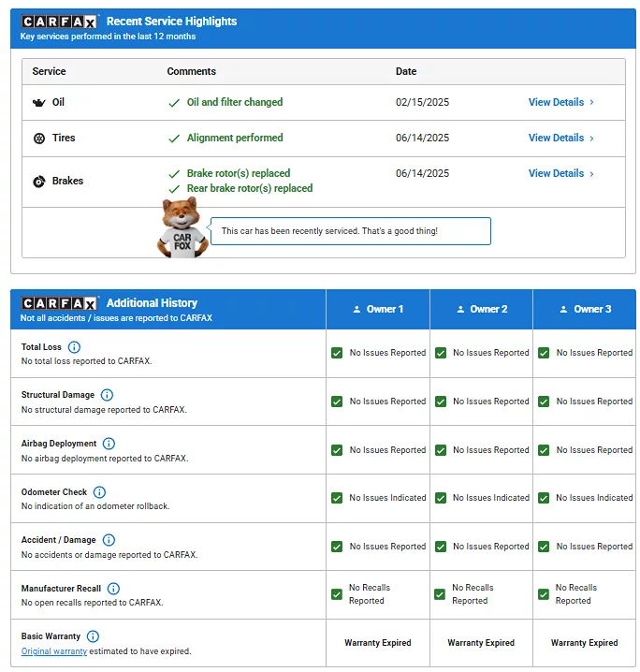Expand View Details for the Brakes service

coord(560,174)
